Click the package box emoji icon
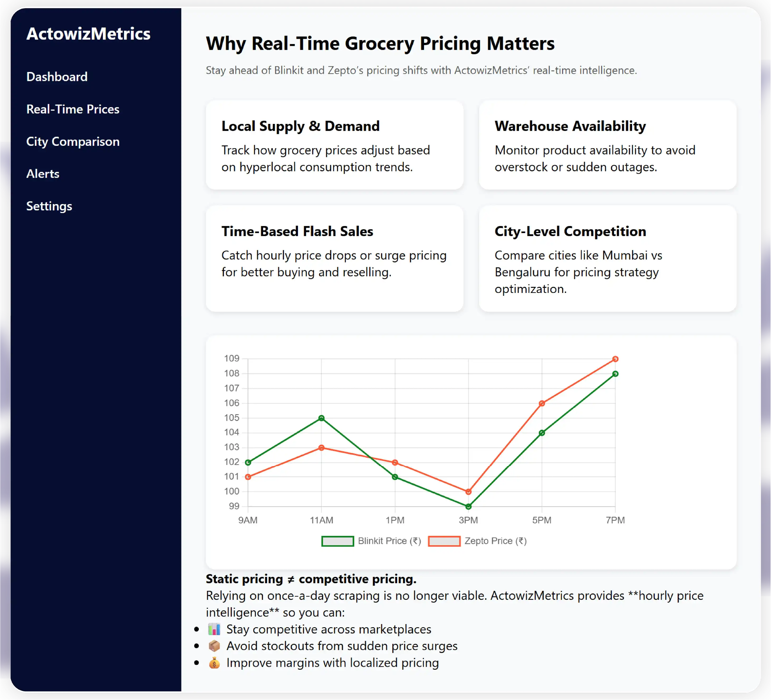The image size is (771, 700). pyautogui.click(x=214, y=646)
